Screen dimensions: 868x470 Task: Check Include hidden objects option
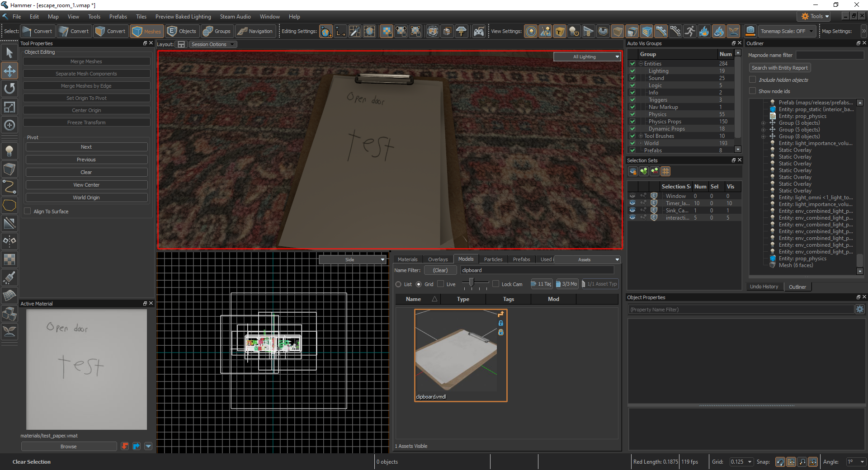(753, 80)
